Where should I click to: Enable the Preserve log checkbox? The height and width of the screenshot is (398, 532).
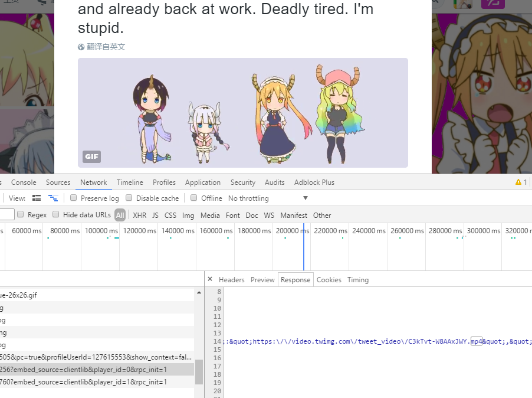[74, 198]
